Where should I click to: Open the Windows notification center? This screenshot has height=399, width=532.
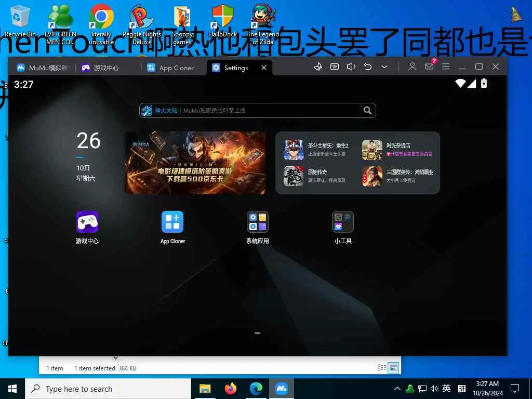click(x=515, y=389)
